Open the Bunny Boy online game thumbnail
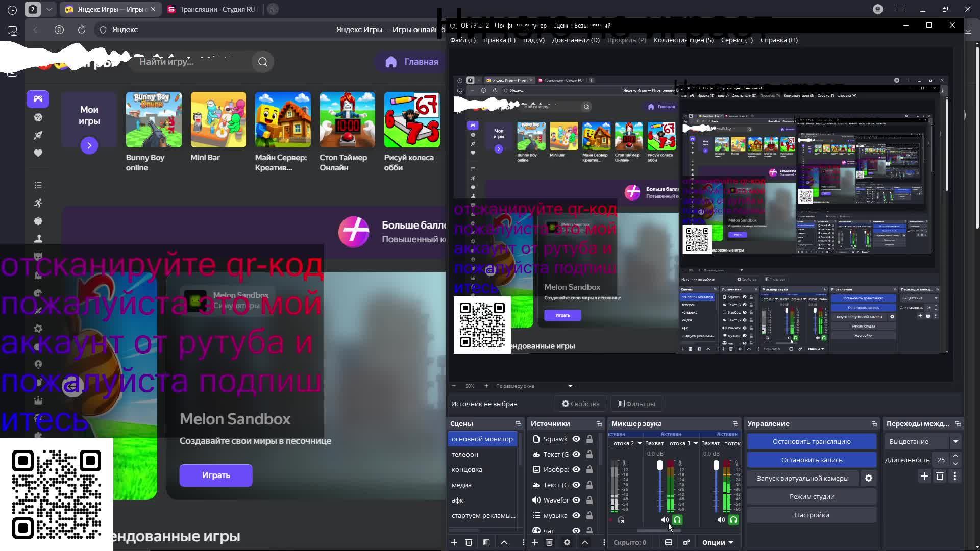The height and width of the screenshot is (551, 980). click(x=154, y=120)
